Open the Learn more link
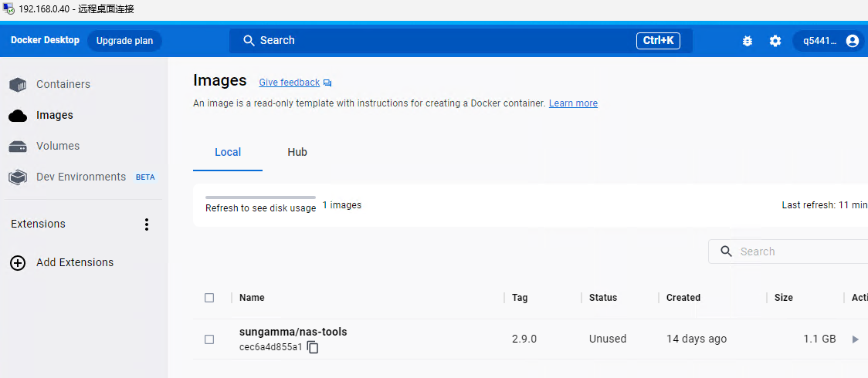 click(573, 103)
